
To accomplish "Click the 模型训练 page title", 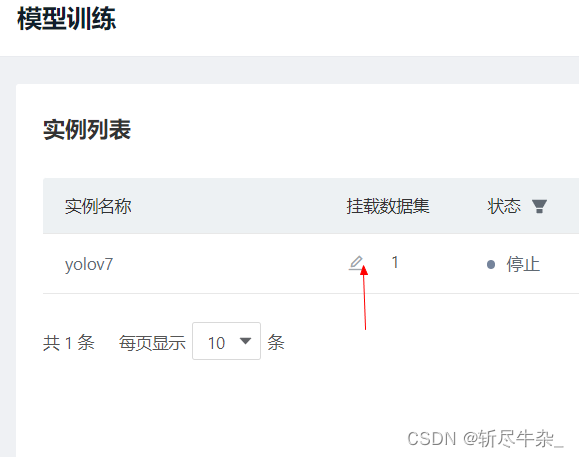I will (x=66, y=18).
